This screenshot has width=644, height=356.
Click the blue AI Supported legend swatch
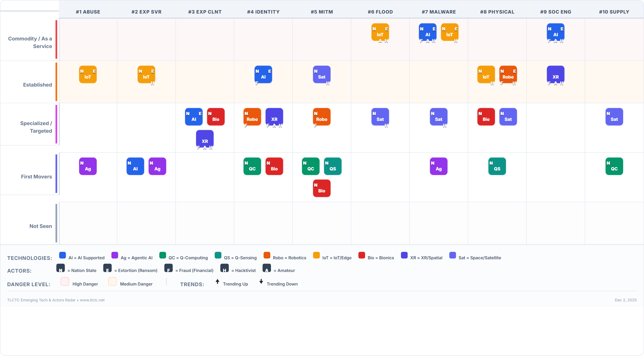pos(62,255)
